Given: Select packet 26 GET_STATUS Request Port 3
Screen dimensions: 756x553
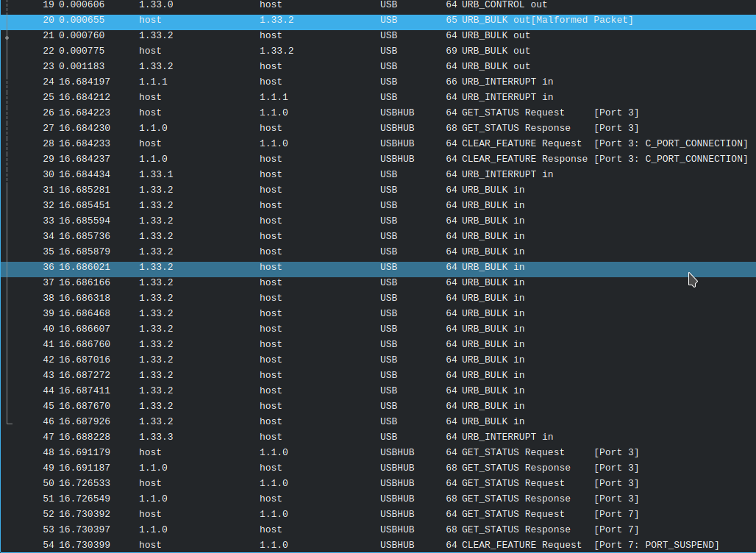Looking at the screenshot, I should tap(368, 113).
